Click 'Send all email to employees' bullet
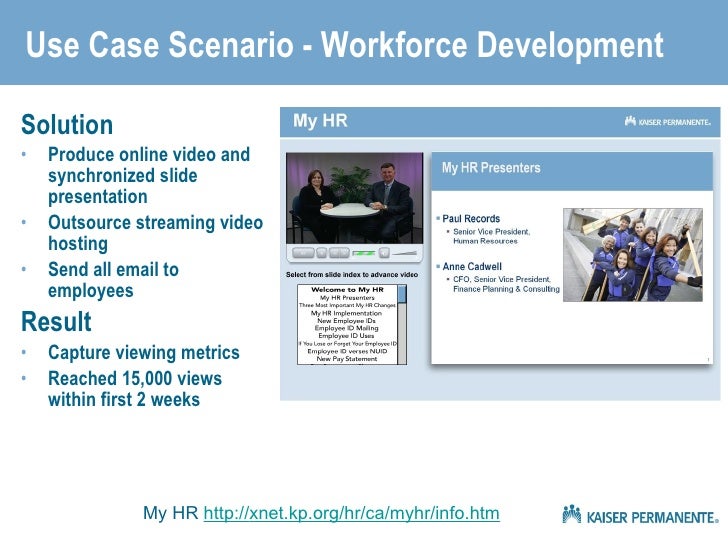Screen dimensions: 728x546 (x=113, y=280)
